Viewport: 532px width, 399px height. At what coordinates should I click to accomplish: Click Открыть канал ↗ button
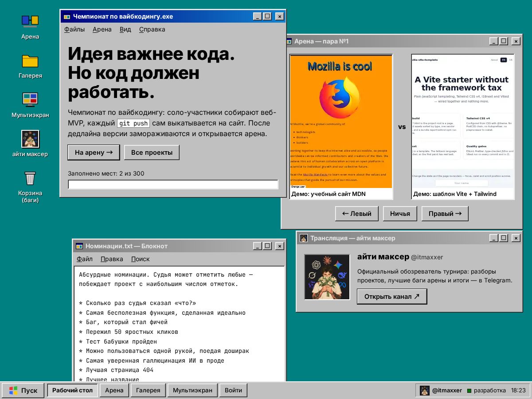pyautogui.click(x=392, y=297)
